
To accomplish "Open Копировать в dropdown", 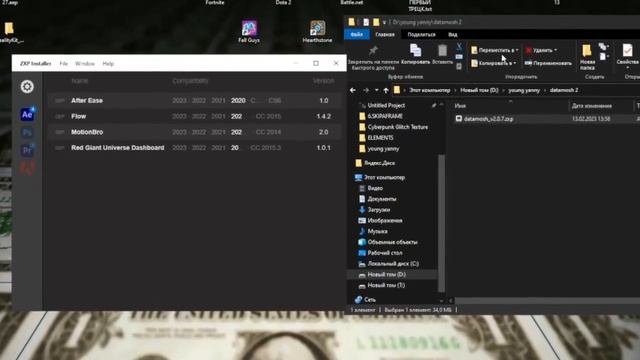I will click(493, 63).
